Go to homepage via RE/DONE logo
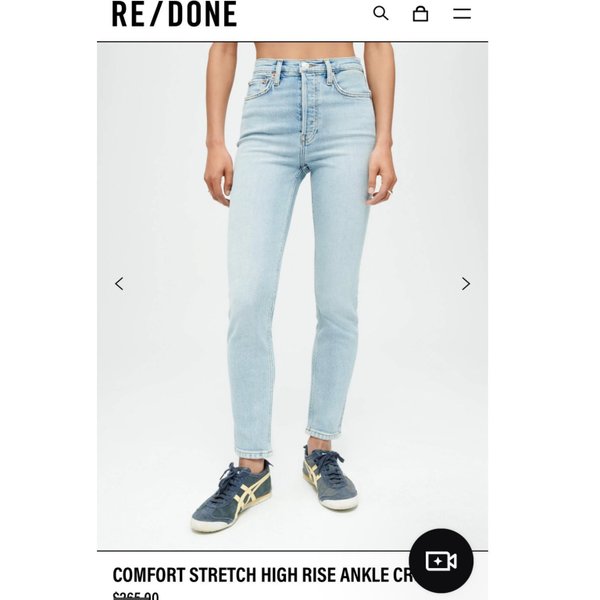Viewport: 600px width, 600px height. pyautogui.click(x=174, y=14)
